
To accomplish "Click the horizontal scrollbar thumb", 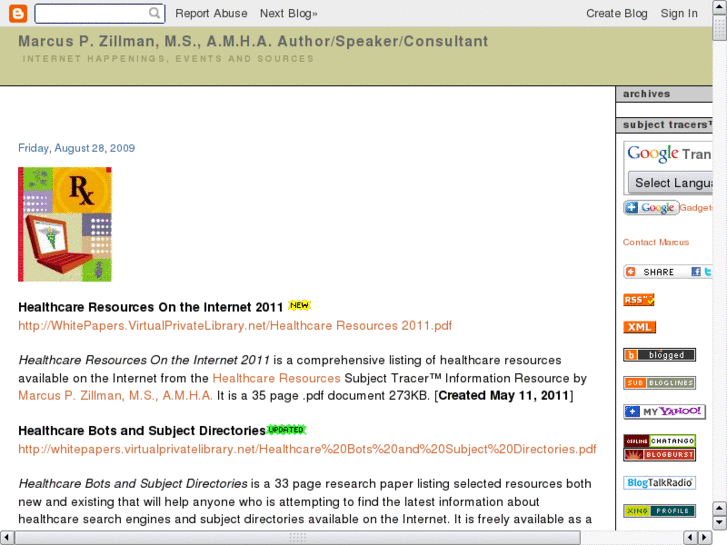I will [298, 538].
